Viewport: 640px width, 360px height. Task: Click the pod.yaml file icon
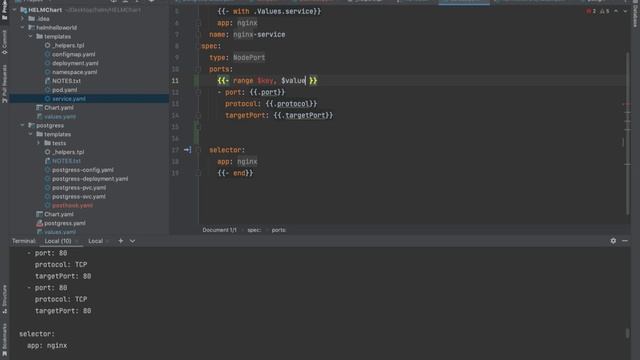(x=47, y=90)
